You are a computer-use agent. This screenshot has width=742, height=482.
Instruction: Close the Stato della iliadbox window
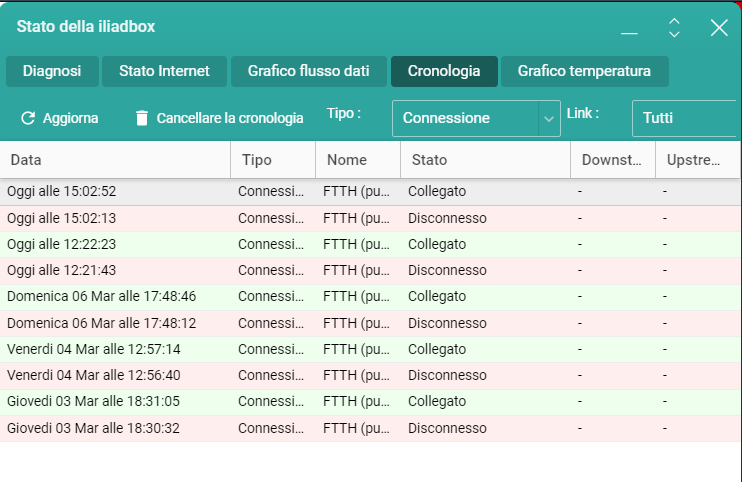(719, 28)
